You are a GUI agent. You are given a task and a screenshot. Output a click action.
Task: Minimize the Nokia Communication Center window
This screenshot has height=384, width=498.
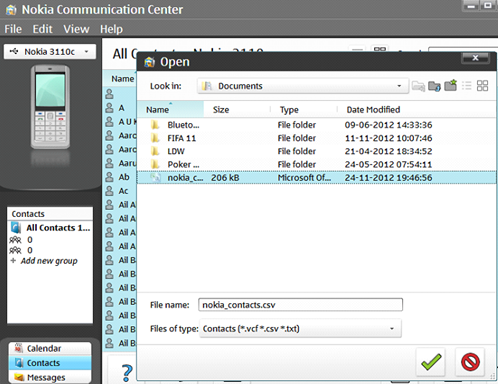click(x=471, y=5)
